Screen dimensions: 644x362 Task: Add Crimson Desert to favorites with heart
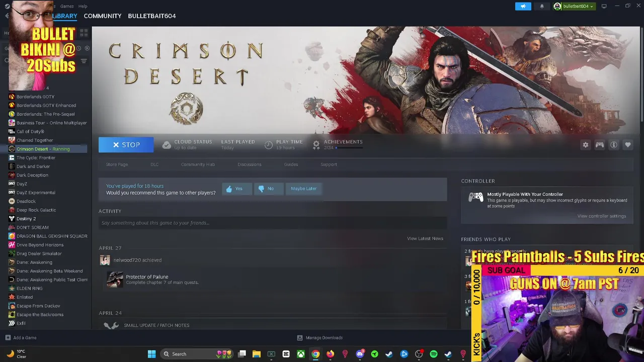(x=628, y=145)
